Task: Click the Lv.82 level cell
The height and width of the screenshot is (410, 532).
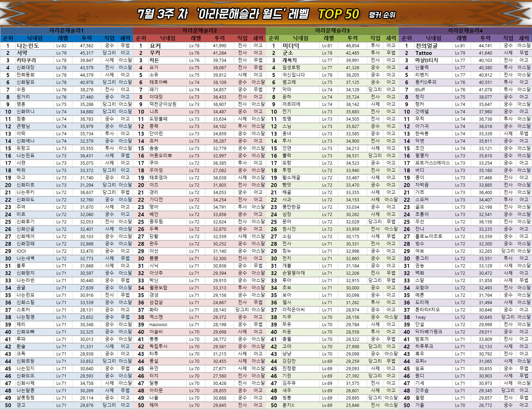Action: pyautogui.click(x=61, y=45)
